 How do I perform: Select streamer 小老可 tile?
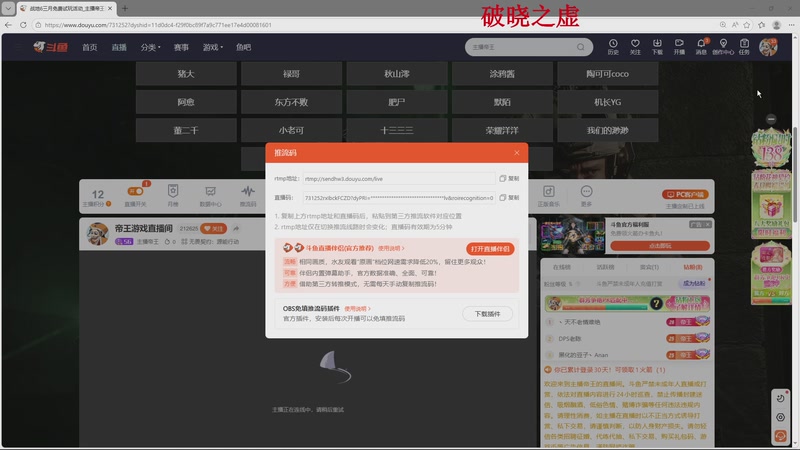[291, 130]
